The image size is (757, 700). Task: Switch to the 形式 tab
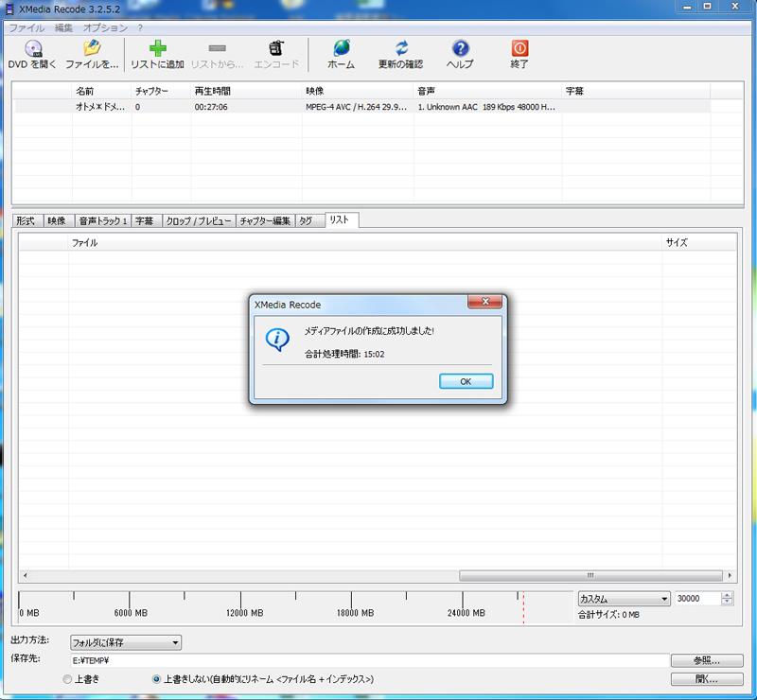[x=26, y=220]
